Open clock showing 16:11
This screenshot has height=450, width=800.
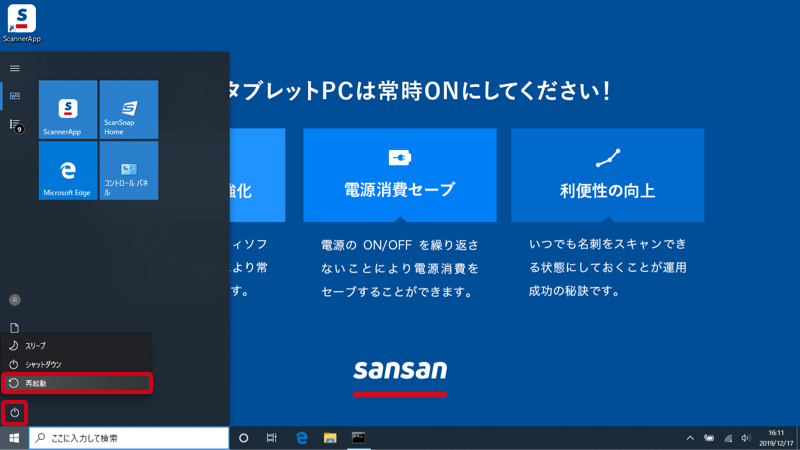(x=776, y=438)
